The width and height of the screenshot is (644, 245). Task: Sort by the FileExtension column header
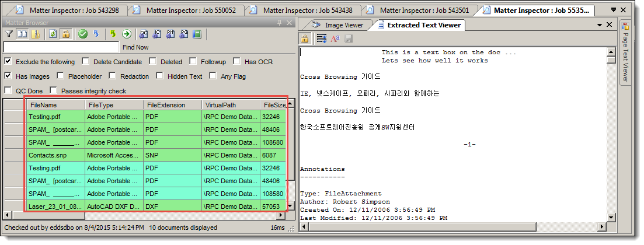[172, 105]
